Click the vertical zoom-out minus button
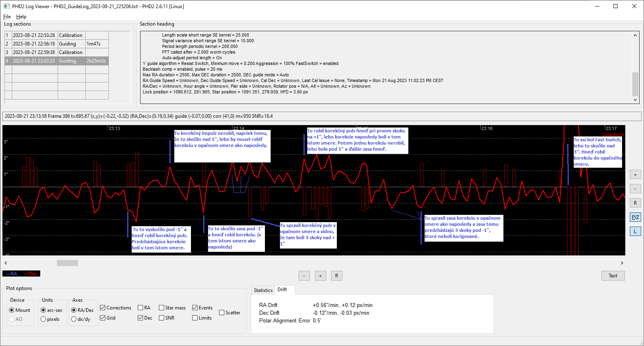Viewport: 644px width, 346px height. click(x=635, y=189)
